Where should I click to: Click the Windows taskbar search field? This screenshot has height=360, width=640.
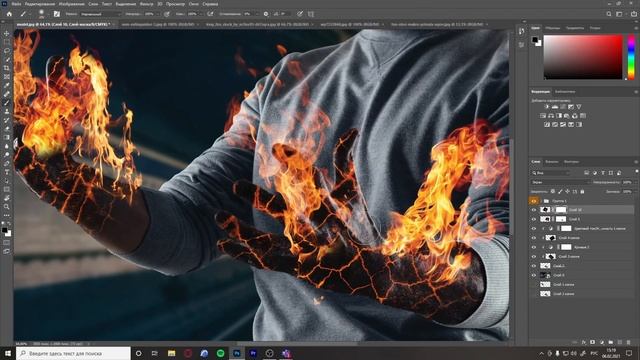pos(73,353)
